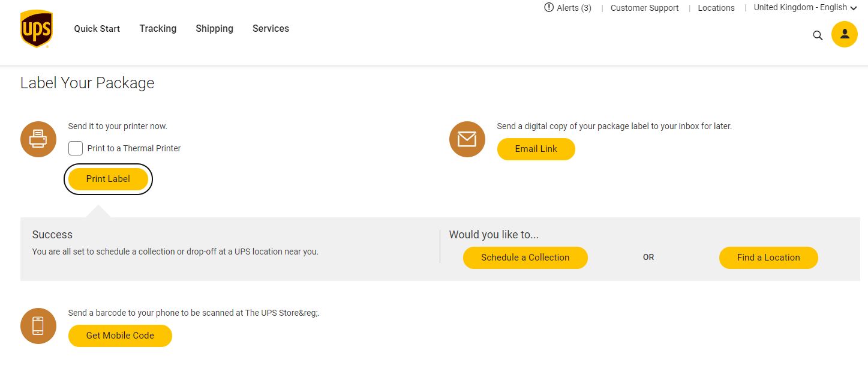Click Find a Location
This screenshot has height=392, width=868.
coord(768,257)
